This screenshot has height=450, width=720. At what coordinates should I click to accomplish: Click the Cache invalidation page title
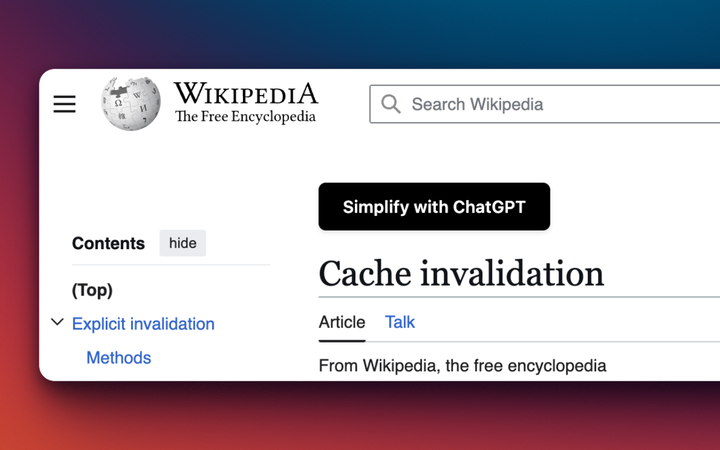461,273
